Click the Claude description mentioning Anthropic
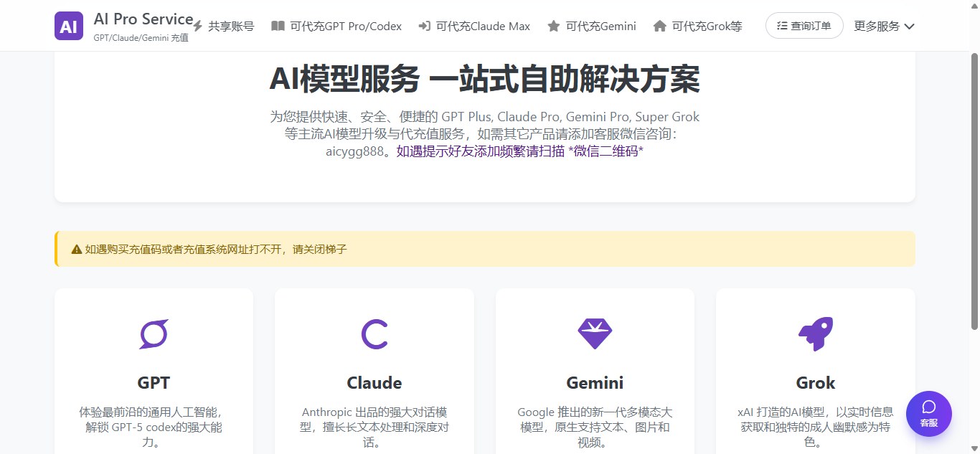Screen dimensions: 980x454 point(374,427)
